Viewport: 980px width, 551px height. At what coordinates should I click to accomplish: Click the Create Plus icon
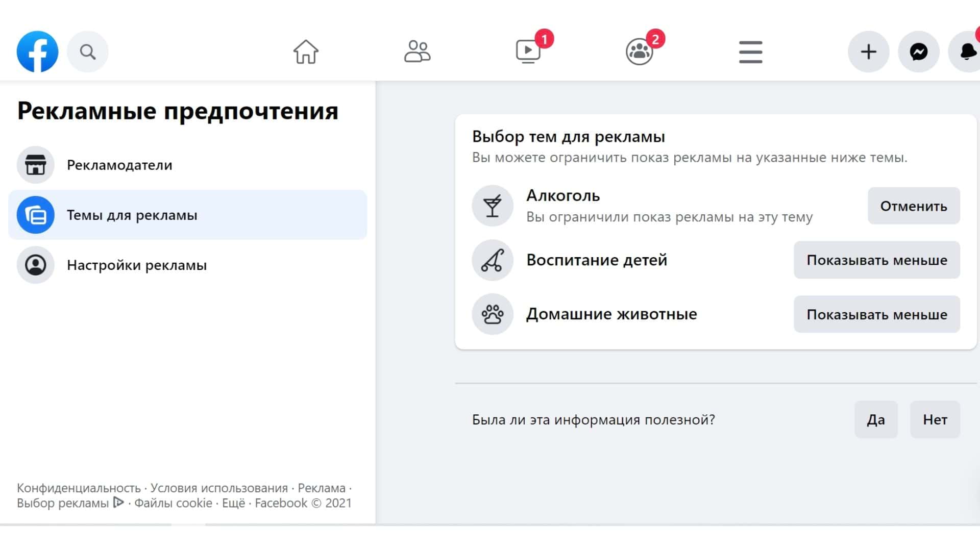coord(868,52)
